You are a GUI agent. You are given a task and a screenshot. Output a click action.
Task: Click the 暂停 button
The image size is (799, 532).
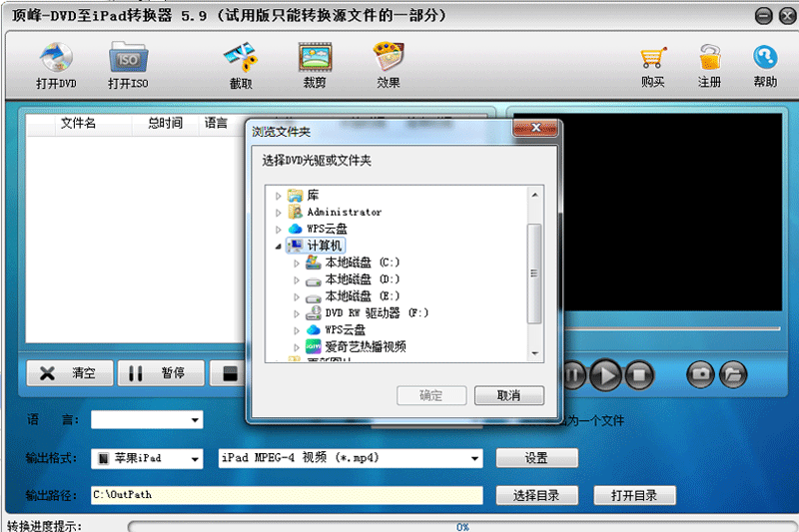161,373
